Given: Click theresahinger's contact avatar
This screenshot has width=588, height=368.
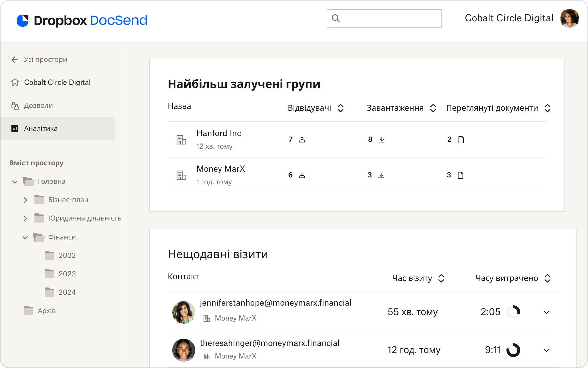Looking at the screenshot, I should [184, 350].
